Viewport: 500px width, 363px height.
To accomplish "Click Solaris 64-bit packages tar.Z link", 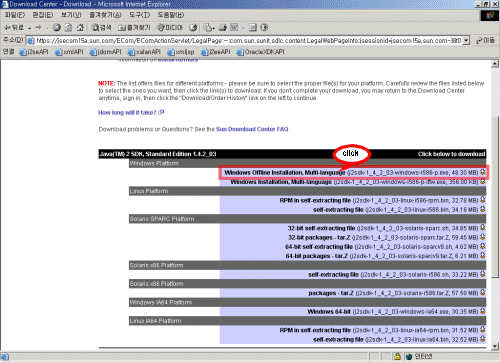I will pyautogui.click(x=316, y=256).
